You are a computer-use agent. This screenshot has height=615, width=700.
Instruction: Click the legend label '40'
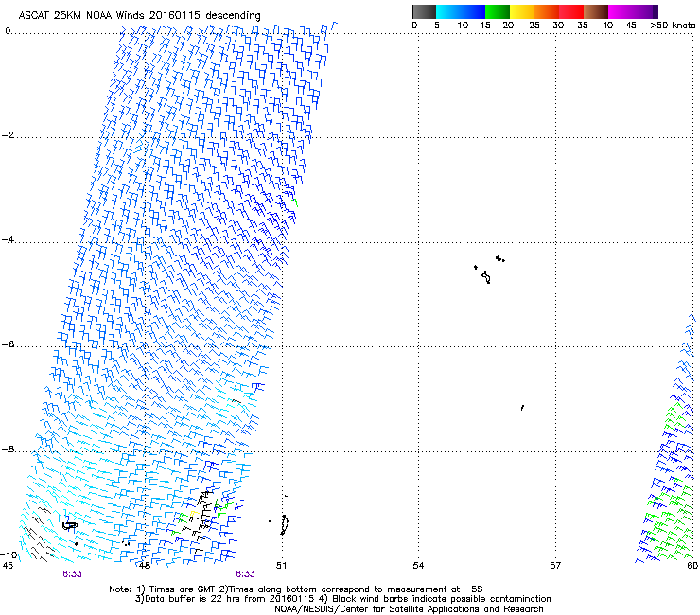(607, 26)
